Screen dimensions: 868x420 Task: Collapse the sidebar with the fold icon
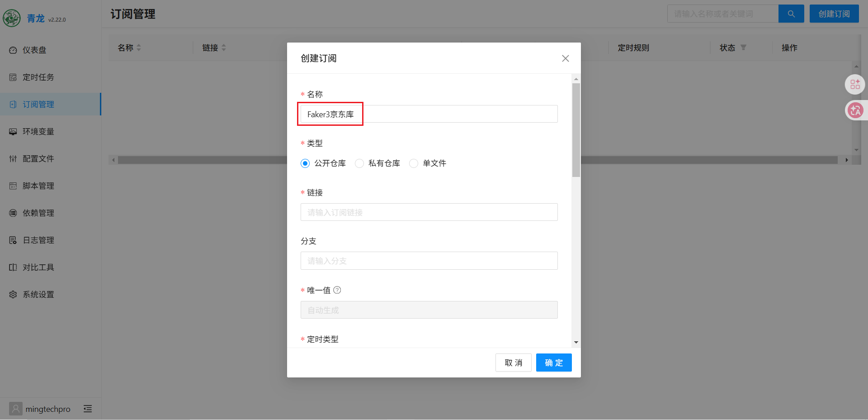[88, 409]
